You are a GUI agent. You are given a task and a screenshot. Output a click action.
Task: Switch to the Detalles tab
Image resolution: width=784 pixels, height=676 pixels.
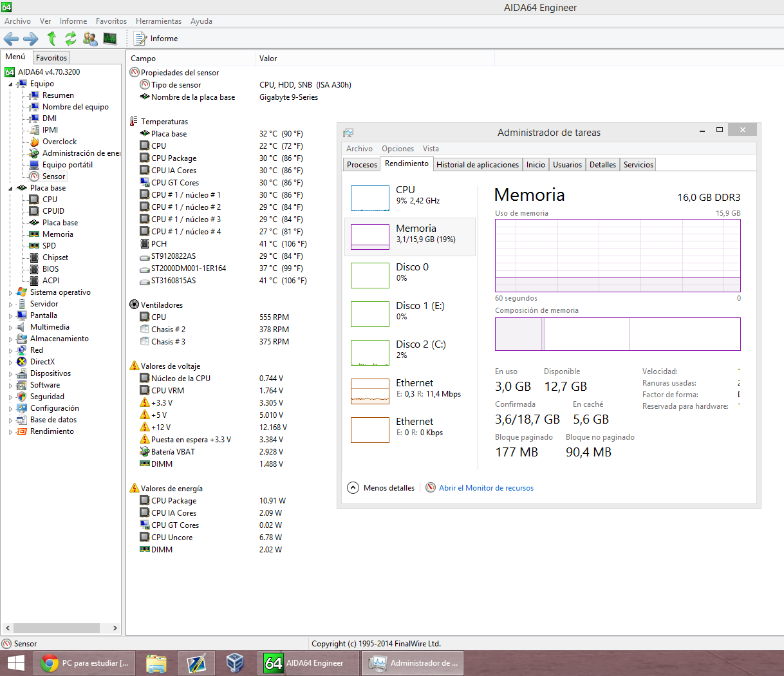(602, 165)
